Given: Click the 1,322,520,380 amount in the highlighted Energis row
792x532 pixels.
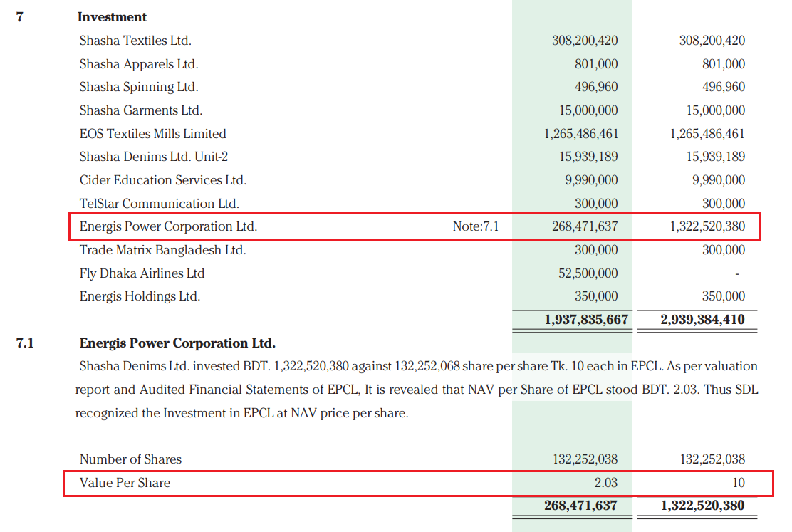Looking at the screenshot, I should tap(707, 227).
